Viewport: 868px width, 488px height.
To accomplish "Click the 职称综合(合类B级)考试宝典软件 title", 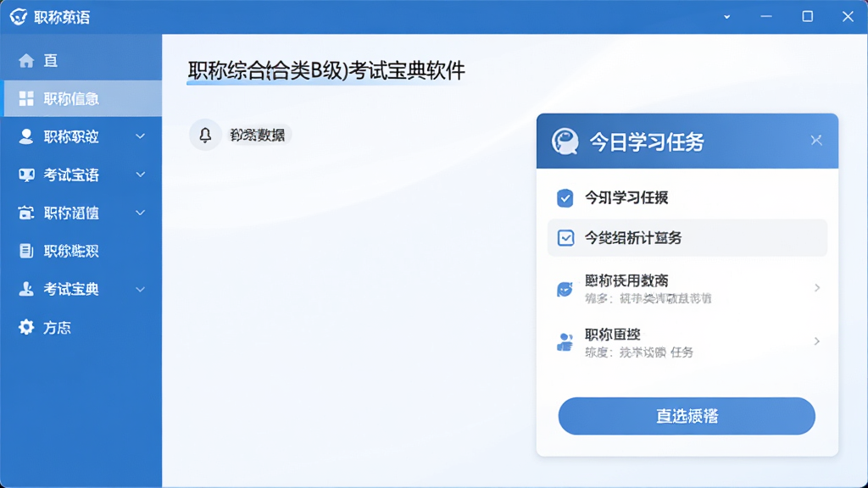I will pyautogui.click(x=326, y=71).
